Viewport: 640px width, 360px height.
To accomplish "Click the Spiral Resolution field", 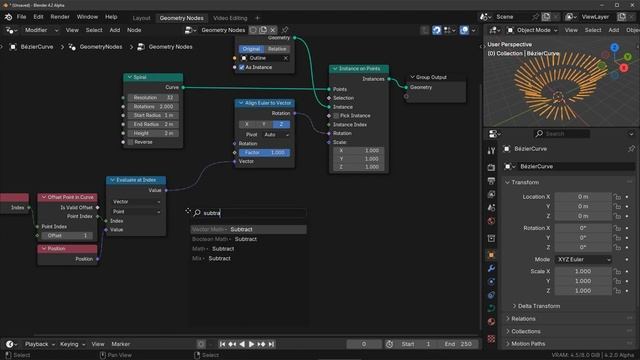I will 153,98.
